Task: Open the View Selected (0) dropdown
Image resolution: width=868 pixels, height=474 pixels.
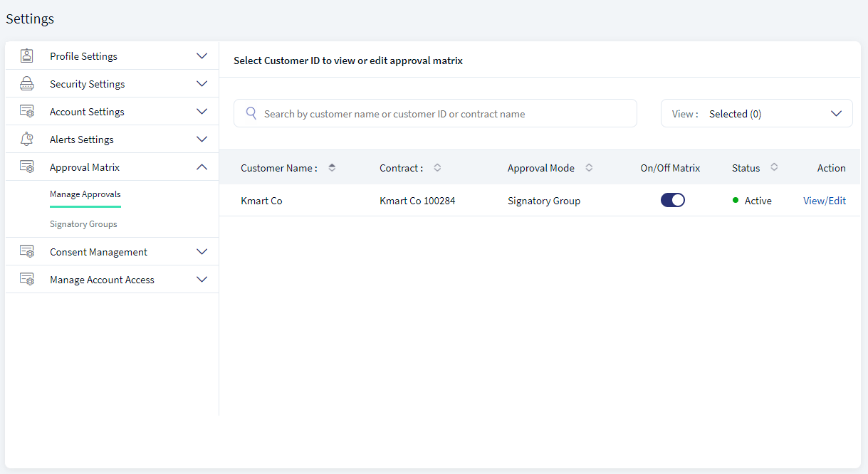Action: [757, 113]
